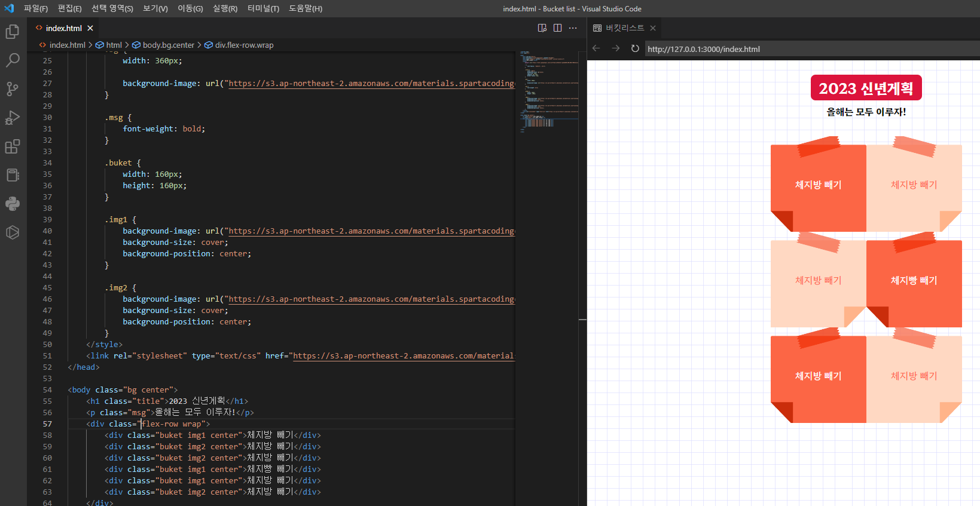The image size is (980, 506).
Task: Click the body tag on line 54
Action: (x=123, y=390)
